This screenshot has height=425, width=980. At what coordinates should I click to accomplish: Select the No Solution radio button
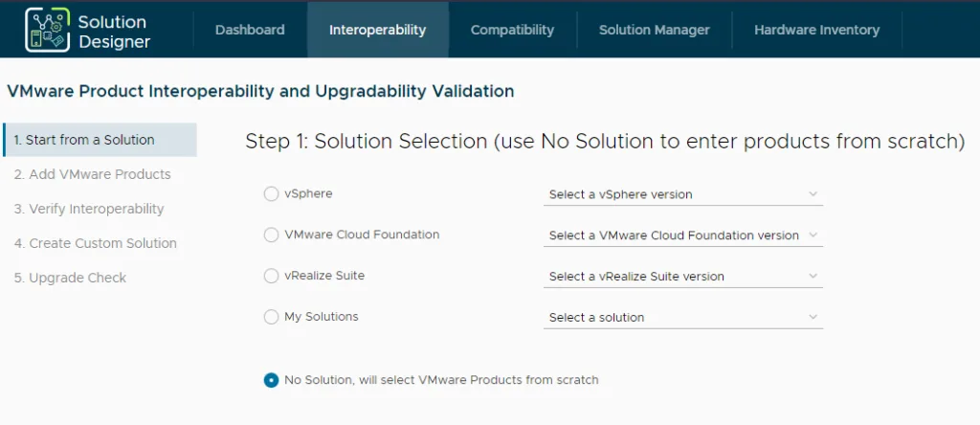point(271,380)
